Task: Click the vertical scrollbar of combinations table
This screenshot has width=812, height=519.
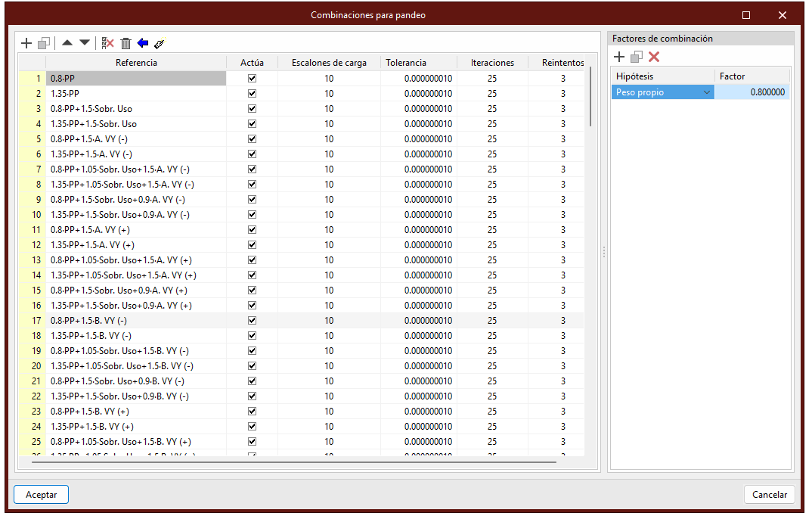Action: (590, 98)
